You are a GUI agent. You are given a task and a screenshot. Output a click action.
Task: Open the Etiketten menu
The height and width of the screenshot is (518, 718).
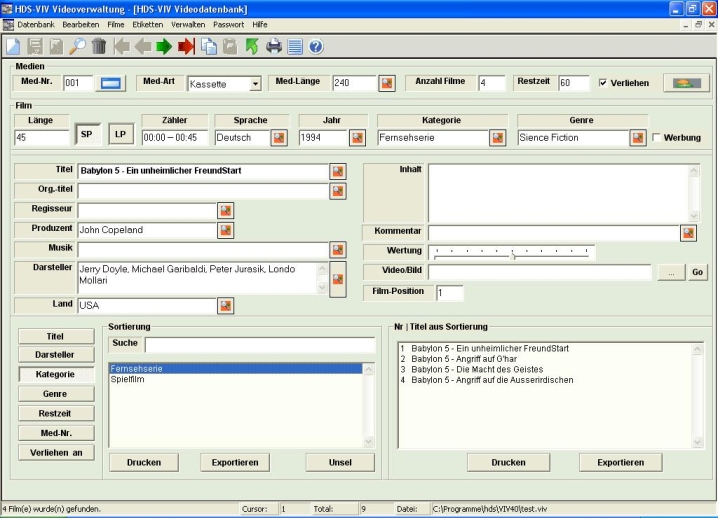[148, 23]
